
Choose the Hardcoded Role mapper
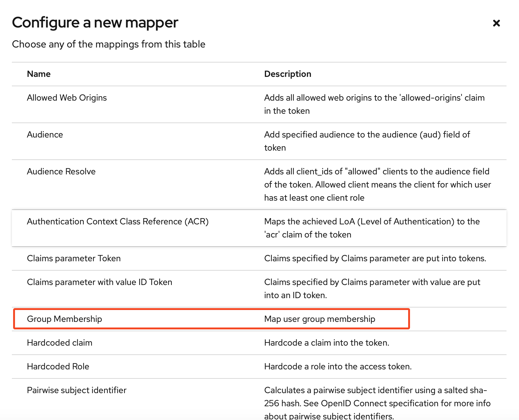pyautogui.click(x=58, y=367)
